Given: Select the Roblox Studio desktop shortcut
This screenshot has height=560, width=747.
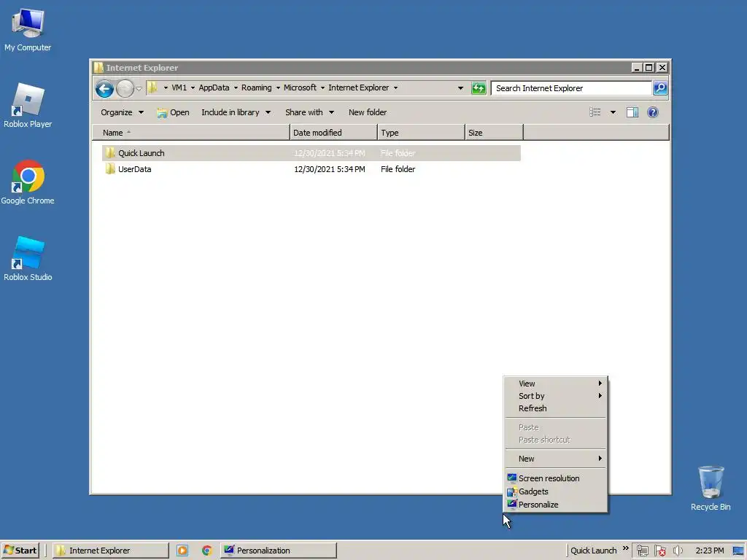Looking at the screenshot, I should click(x=28, y=259).
